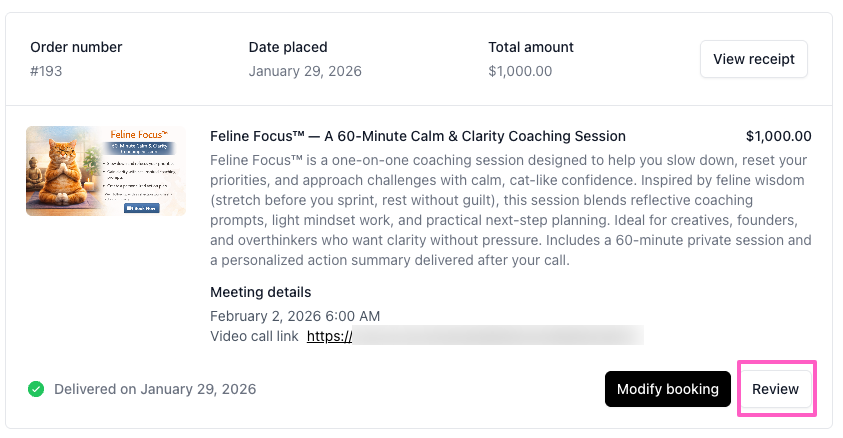Click the February 2, 2026 6:00 AM meeting time
The width and height of the screenshot is (843, 438).
click(294, 315)
